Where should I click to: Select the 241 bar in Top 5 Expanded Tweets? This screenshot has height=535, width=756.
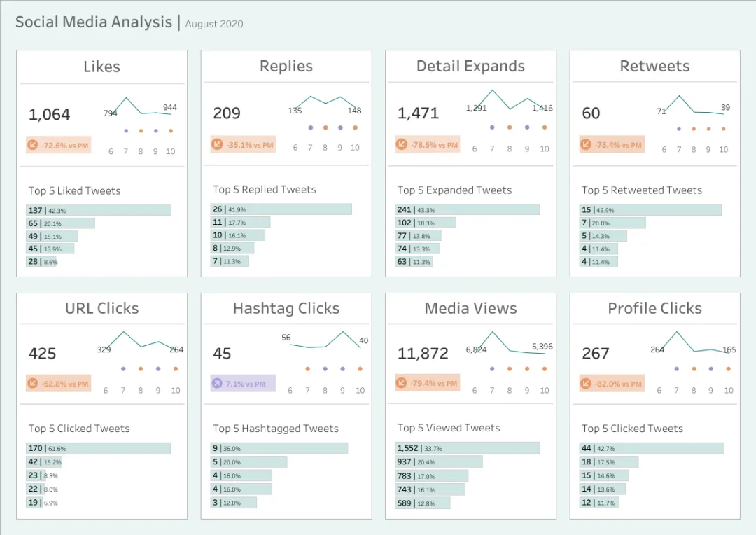pyautogui.click(x=467, y=210)
